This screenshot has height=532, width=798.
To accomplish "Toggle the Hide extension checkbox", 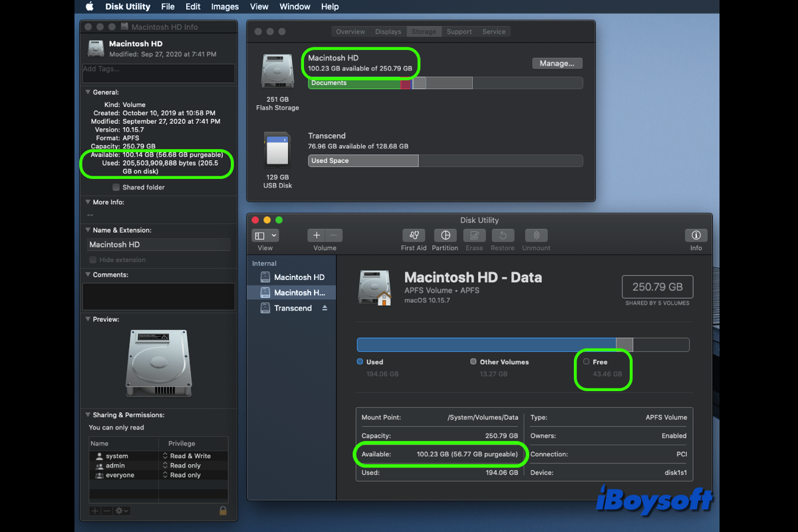I will click(93, 260).
